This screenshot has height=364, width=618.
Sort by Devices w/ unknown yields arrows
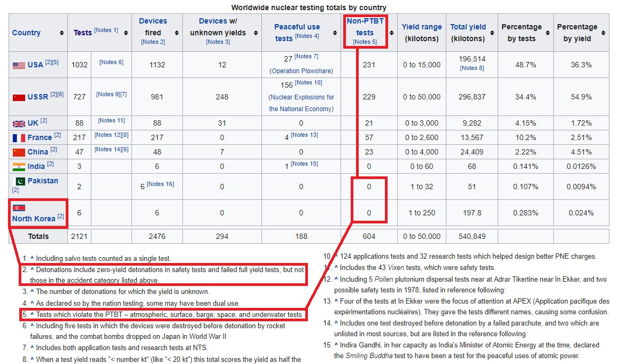256,33
